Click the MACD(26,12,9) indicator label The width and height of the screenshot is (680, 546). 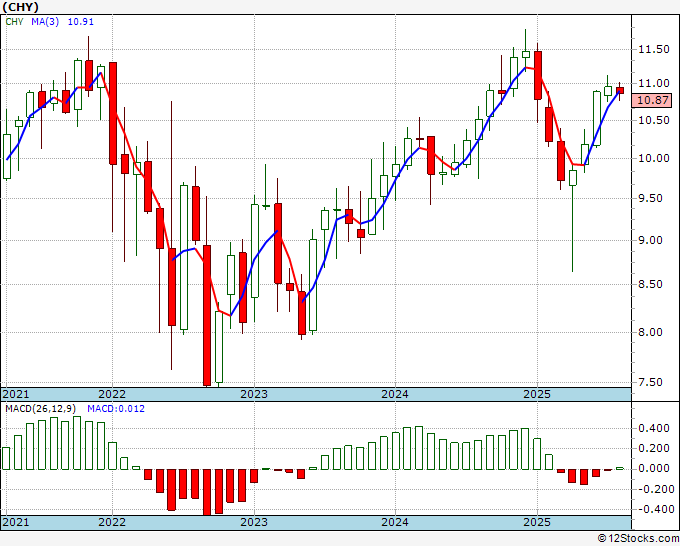pyautogui.click(x=41, y=409)
